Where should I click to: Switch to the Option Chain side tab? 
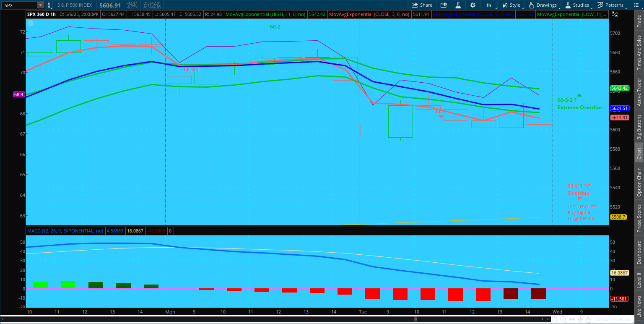pyautogui.click(x=639, y=182)
